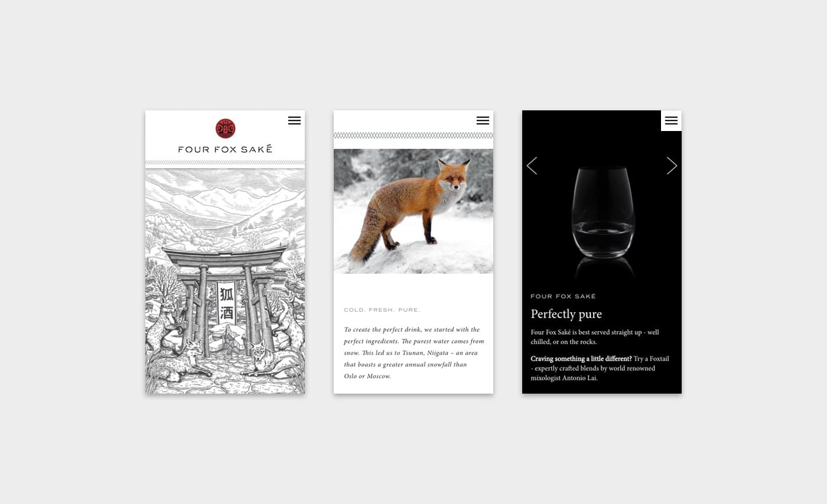Click the "Perfectly pure" headline
This screenshot has height=504, width=827.
point(566,314)
